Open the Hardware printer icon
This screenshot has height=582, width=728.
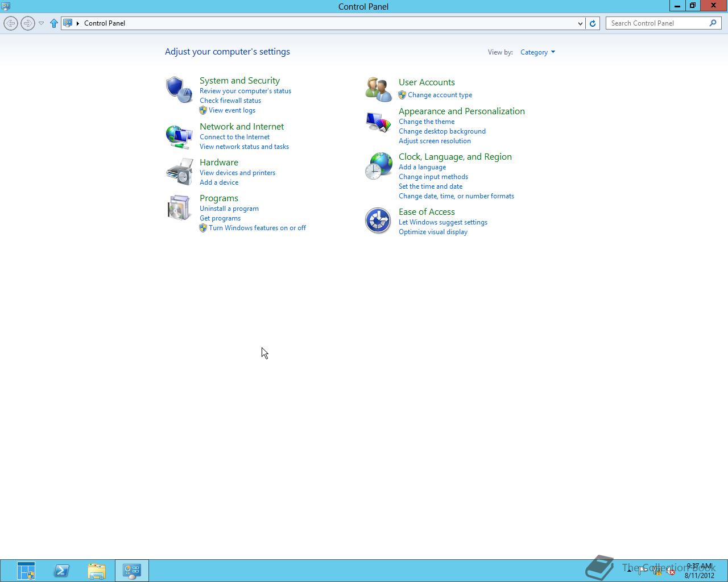179,172
